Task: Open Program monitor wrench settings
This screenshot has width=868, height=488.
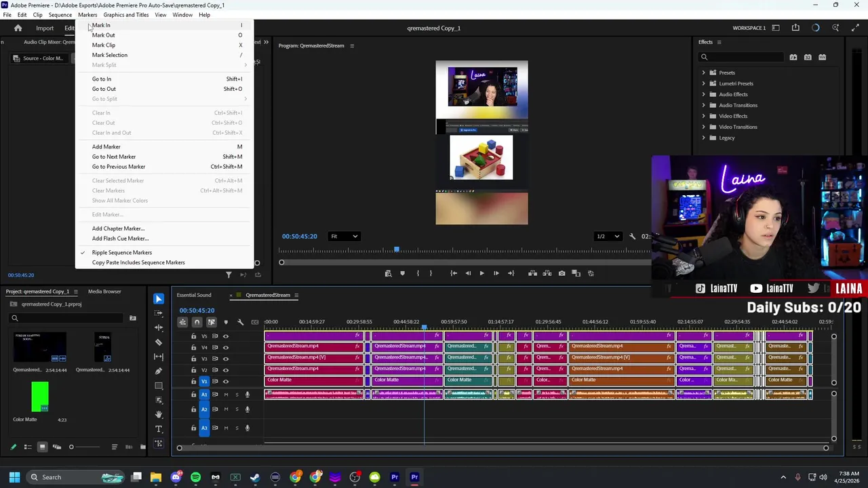Action: click(x=632, y=237)
